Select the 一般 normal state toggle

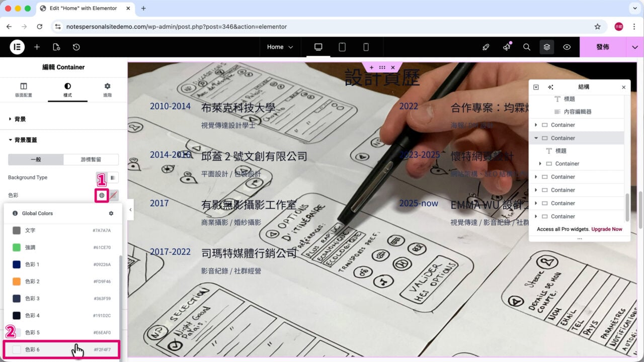point(36,159)
